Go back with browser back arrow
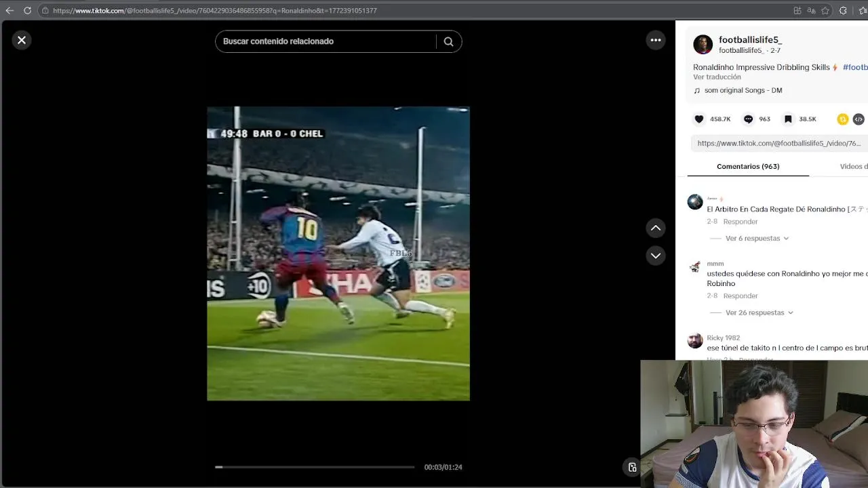The height and width of the screenshot is (488, 868). tap(9, 10)
